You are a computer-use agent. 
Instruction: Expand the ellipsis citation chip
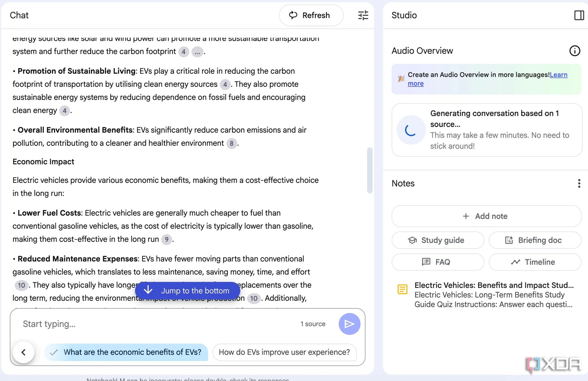pyautogui.click(x=197, y=52)
